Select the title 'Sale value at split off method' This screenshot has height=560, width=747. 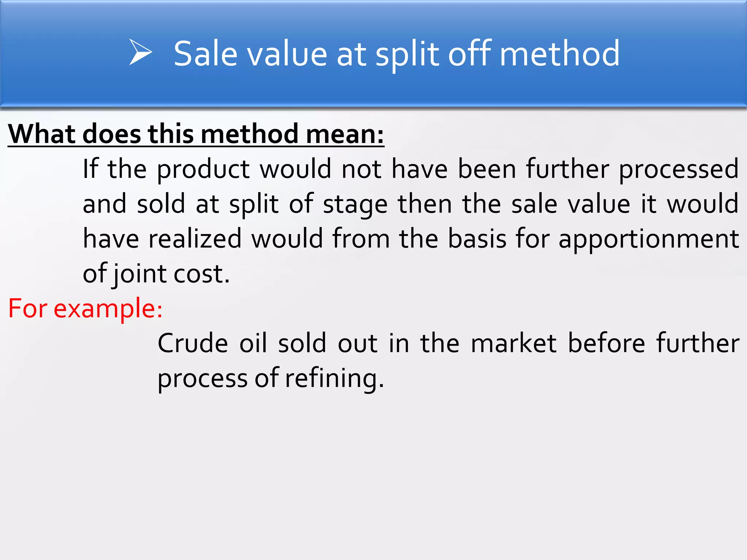tap(396, 54)
